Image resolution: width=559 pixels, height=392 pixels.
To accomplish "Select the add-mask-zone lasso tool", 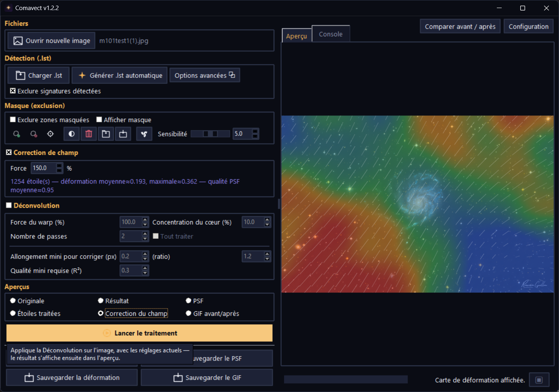I will click(x=17, y=134).
